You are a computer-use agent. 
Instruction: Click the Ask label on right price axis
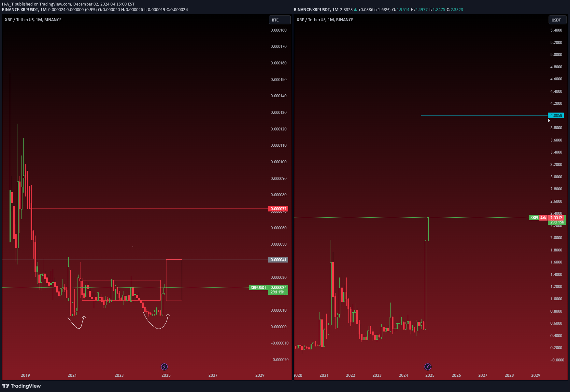coord(543,218)
